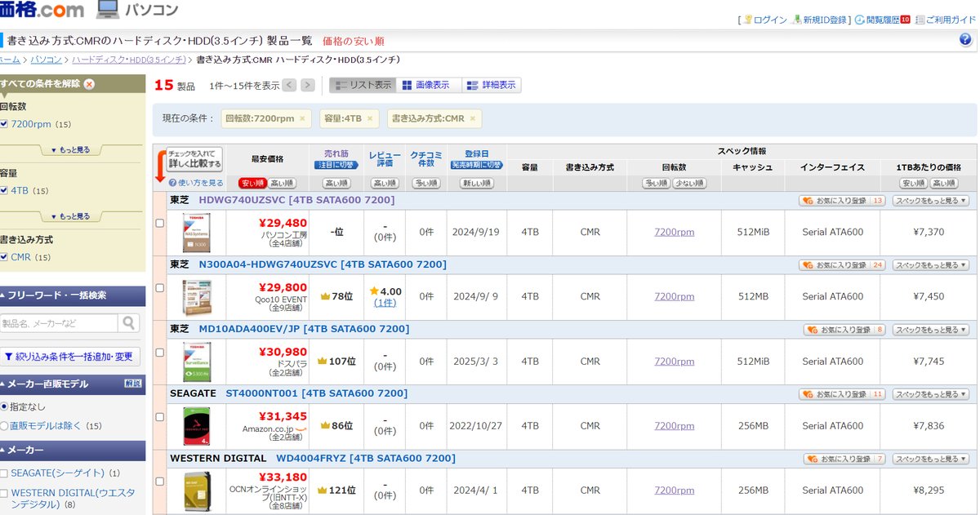980x515 pixels.
Task: Select 指定なし radio option
Action: (x=4, y=406)
